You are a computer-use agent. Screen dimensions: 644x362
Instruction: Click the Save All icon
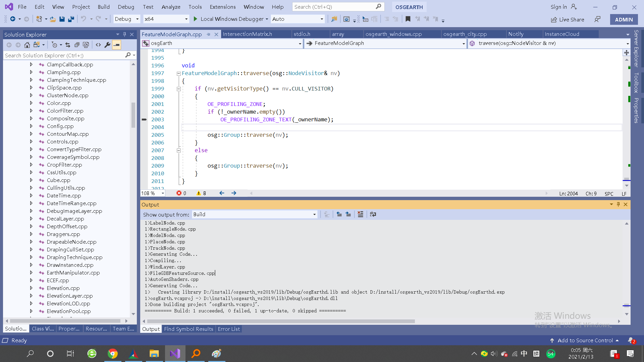(71, 19)
